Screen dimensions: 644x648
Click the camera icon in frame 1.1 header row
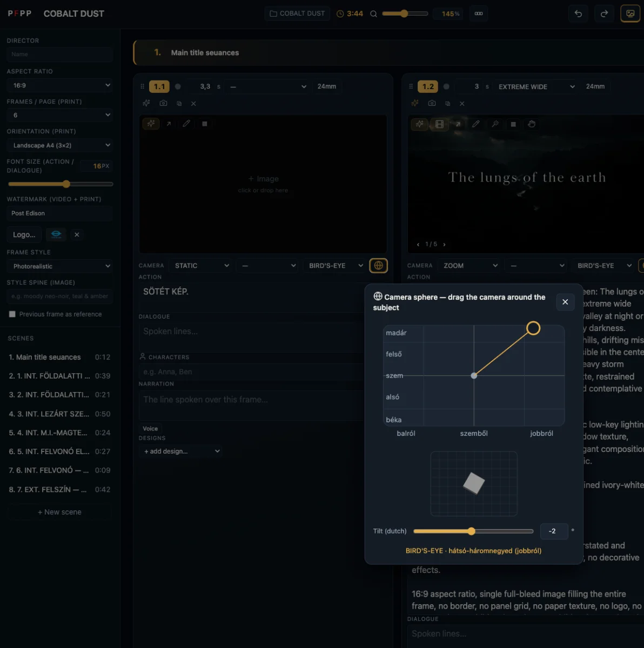tap(163, 103)
